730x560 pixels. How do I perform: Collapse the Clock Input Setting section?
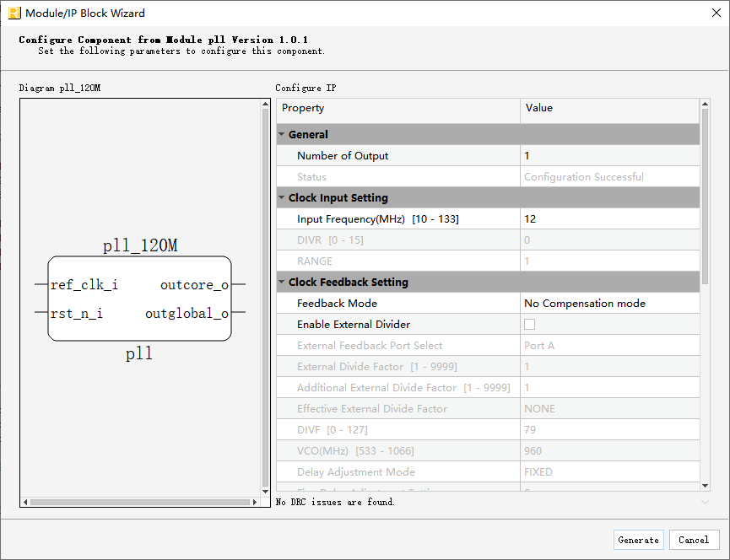tap(281, 198)
